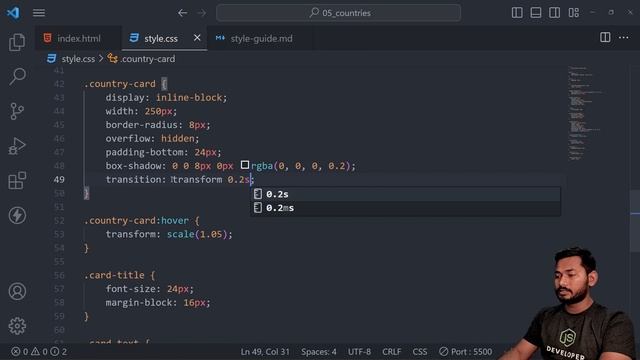Click the .country-card:hover selector line
Viewport: 640px width, 360px height.
(x=142, y=221)
